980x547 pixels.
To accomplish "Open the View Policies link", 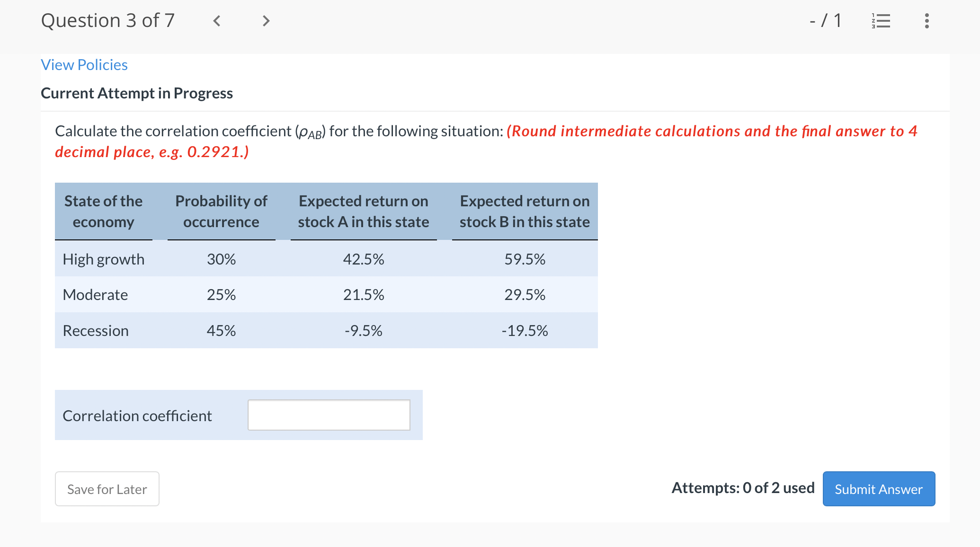I will pos(84,64).
